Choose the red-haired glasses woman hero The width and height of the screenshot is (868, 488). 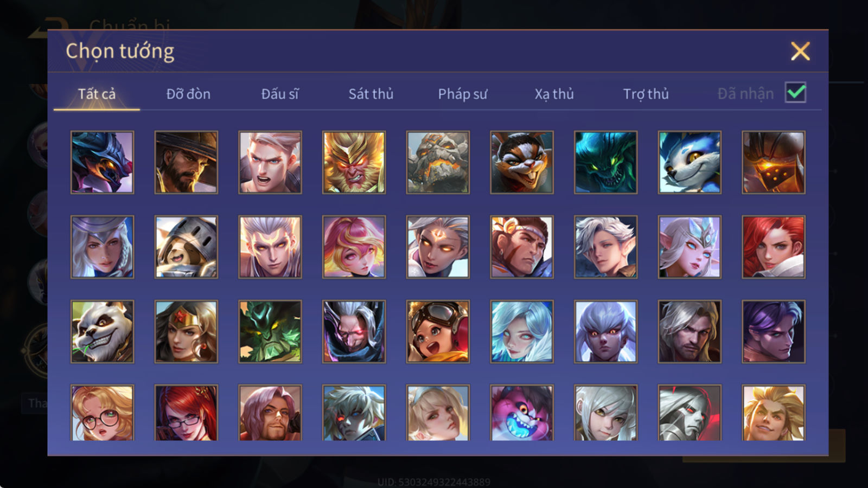tap(186, 413)
